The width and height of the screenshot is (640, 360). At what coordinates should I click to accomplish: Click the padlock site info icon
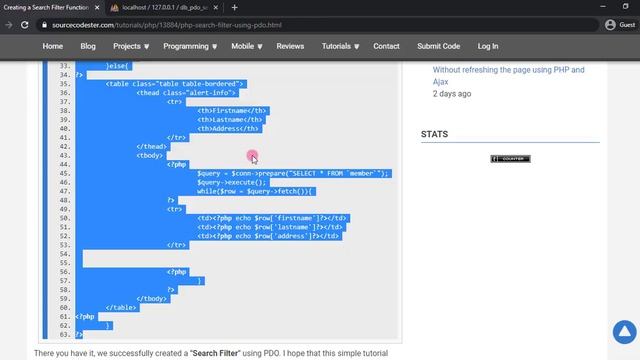tap(44, 25)
